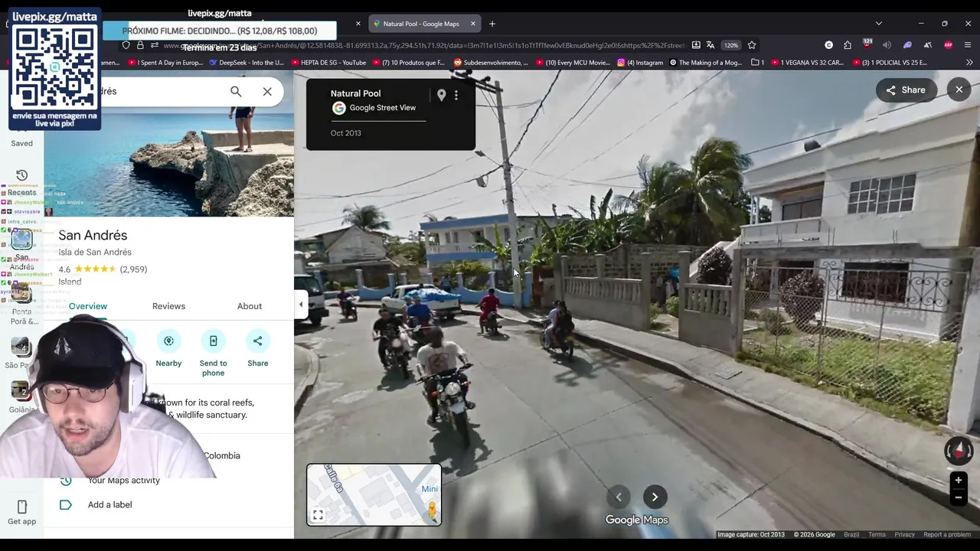Click Report a problem link
This screenshot has width=980, height=551.
[x=947, y=535]
